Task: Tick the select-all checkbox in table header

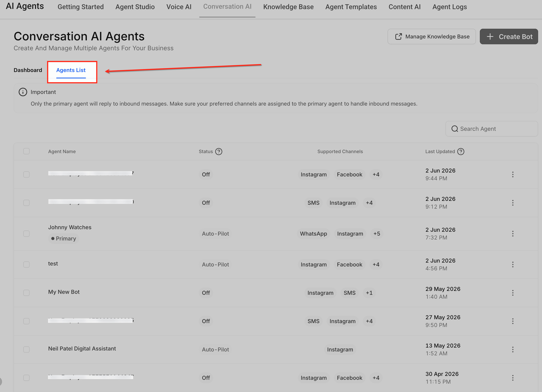Action: (27, 151)
